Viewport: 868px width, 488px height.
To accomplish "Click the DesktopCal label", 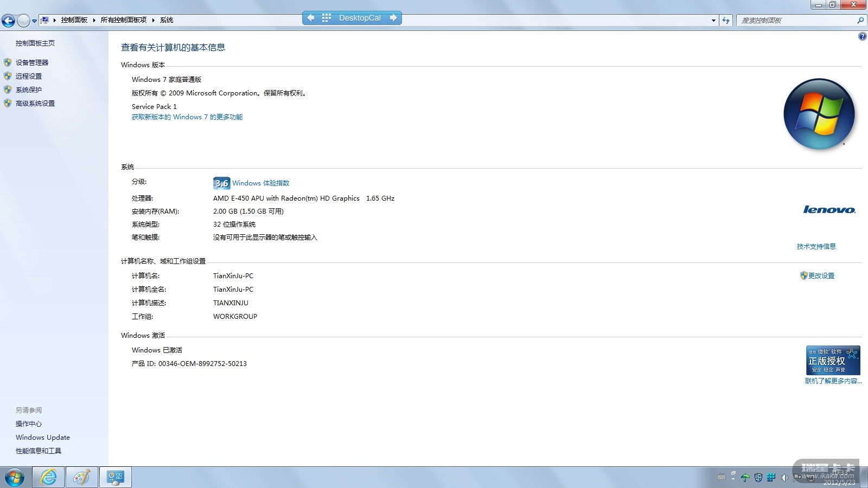I will pyautogui.click(x=360, y=18).
